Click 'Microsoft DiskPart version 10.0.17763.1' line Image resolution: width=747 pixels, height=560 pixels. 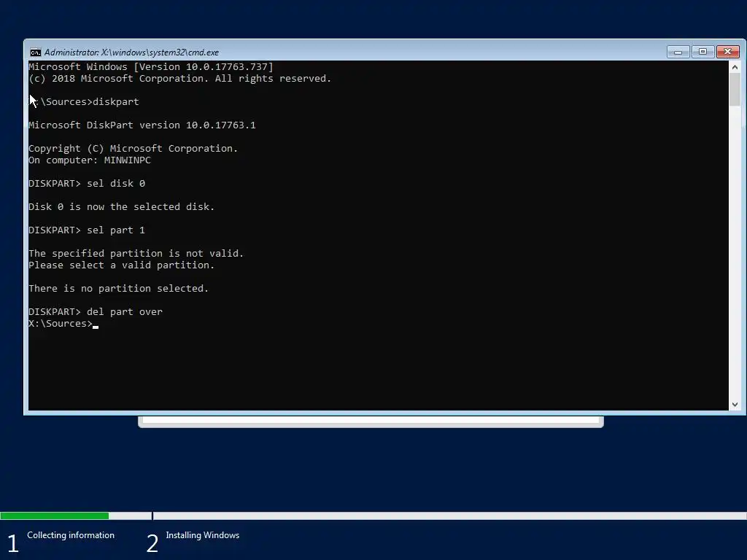pyautogui.click(x=142, y=125)
